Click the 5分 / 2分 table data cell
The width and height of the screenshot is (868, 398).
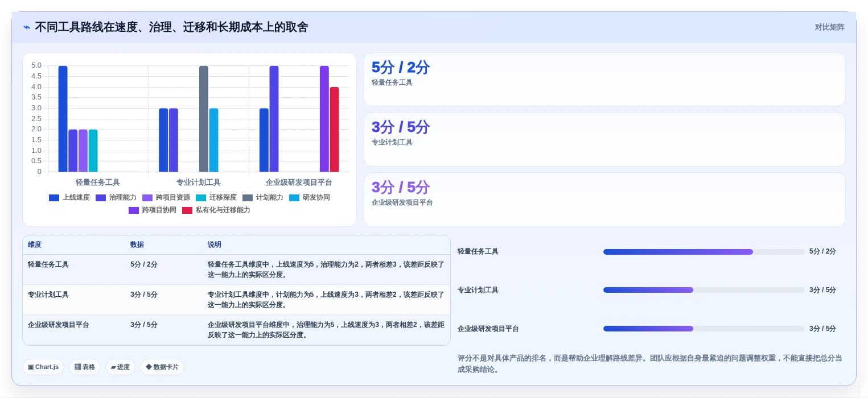(144, 265)
